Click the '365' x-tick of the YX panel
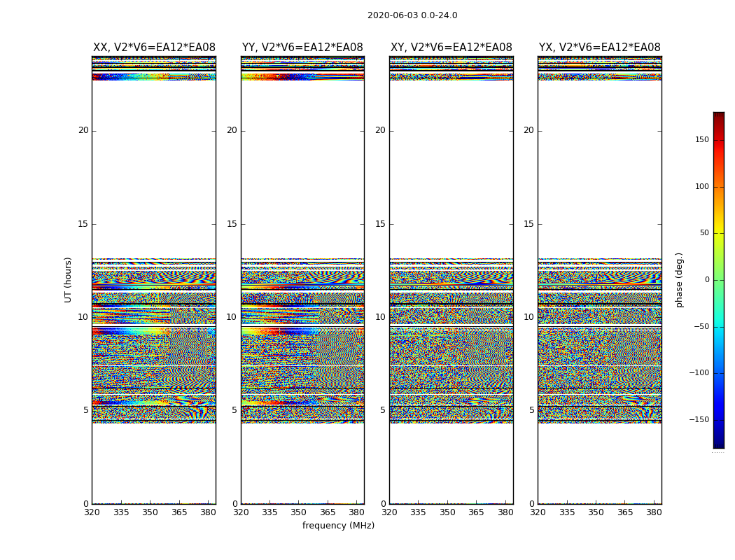The image size is (735, 560). (625, 512)
